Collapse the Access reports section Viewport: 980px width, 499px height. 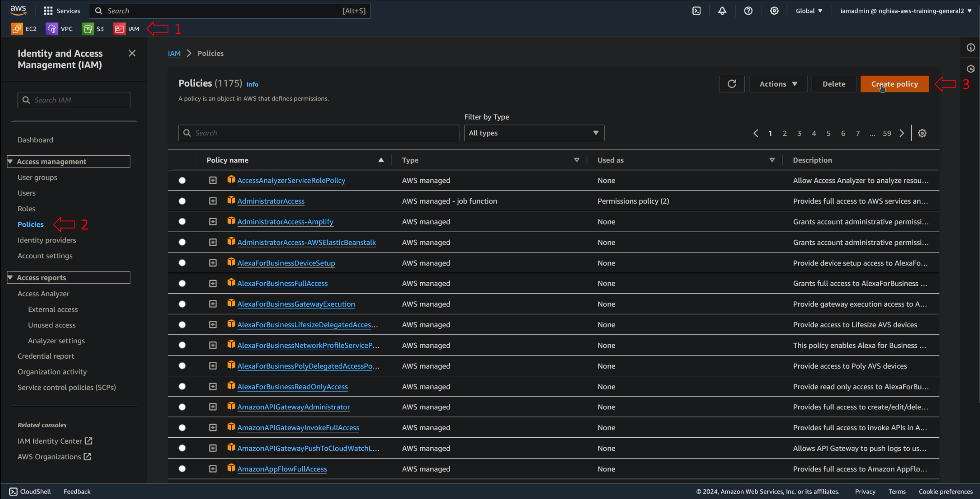(x=69, y=277)
